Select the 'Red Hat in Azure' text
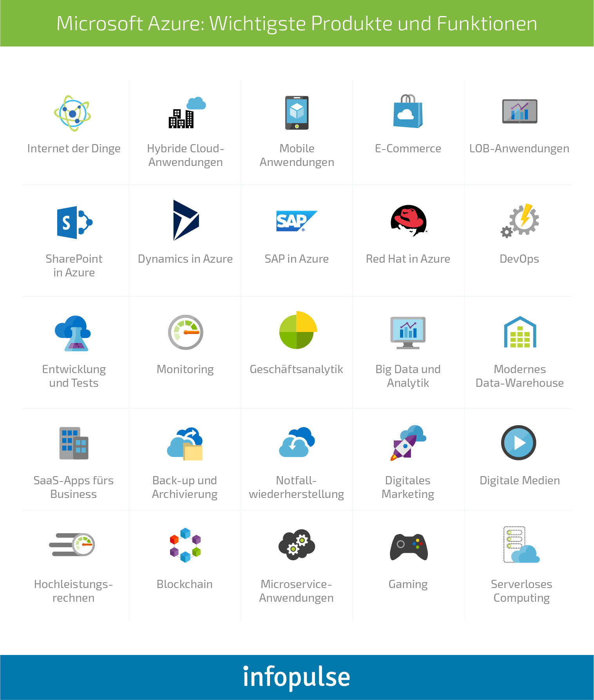Screen dimensions: 594x700 408,259
